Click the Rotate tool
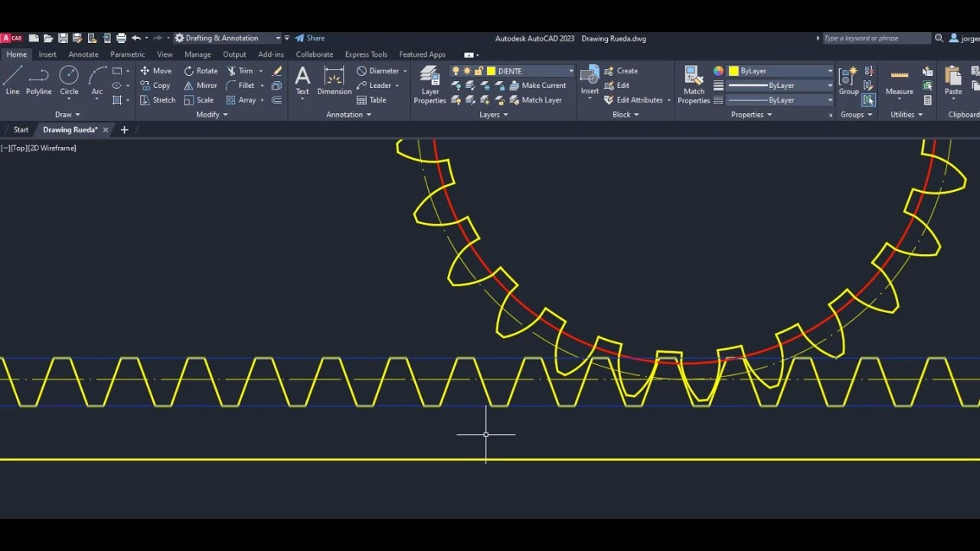The width and height of the screenshot is (980, 551). [201, 70]
